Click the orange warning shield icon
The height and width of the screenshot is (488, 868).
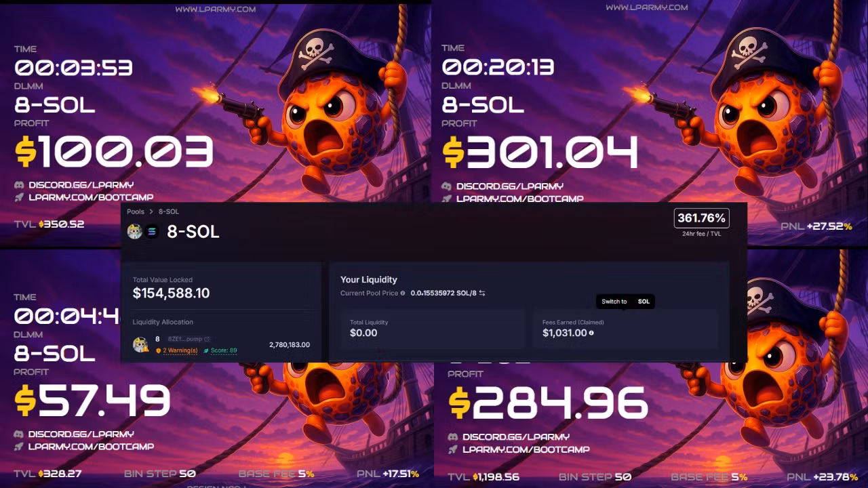click(x=158, y=350)
